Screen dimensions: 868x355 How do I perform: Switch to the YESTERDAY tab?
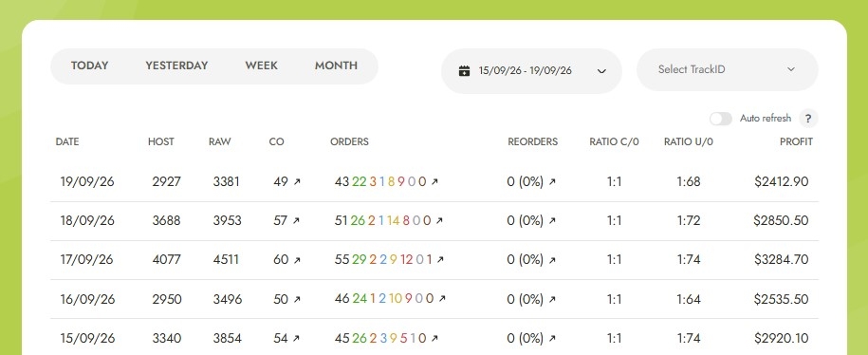pos(176,65)
